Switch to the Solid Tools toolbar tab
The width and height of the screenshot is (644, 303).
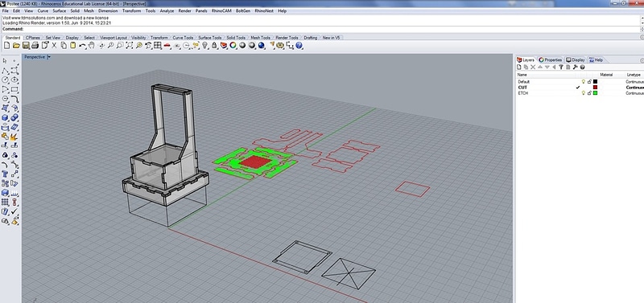pos(236,38)
